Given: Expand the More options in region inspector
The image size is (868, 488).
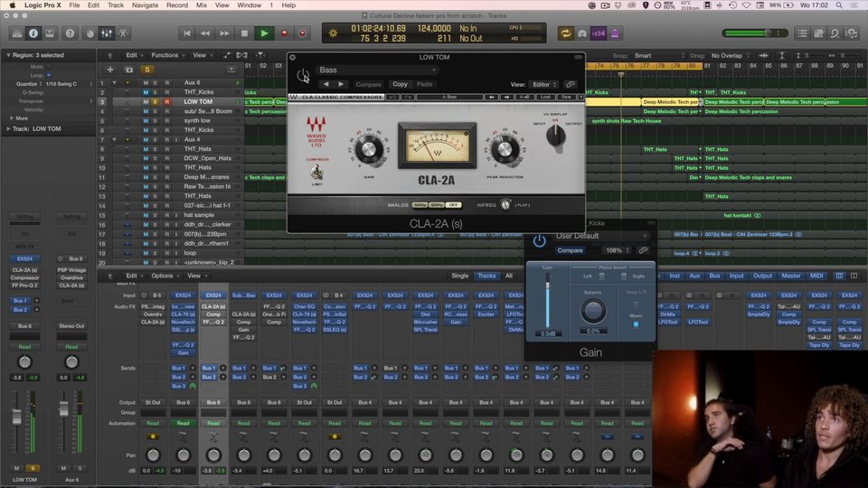Looking at the screenshot, I should point(12,117).
